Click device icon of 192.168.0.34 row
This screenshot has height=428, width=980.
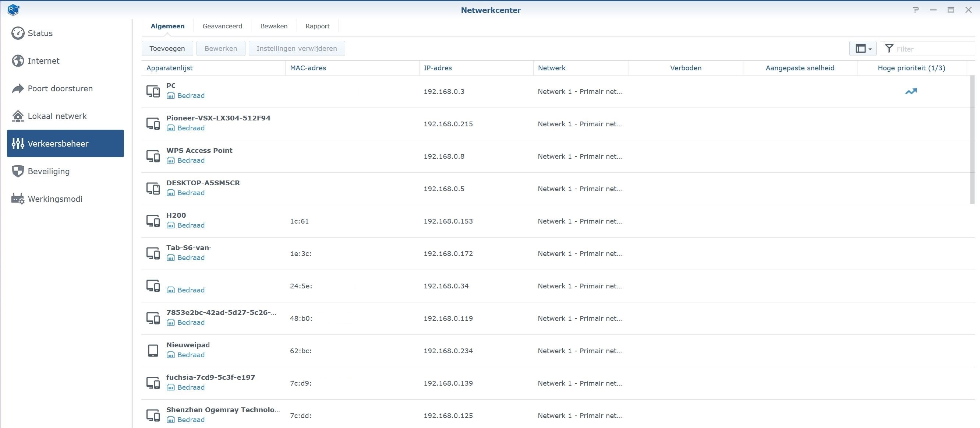click(153, 285)
